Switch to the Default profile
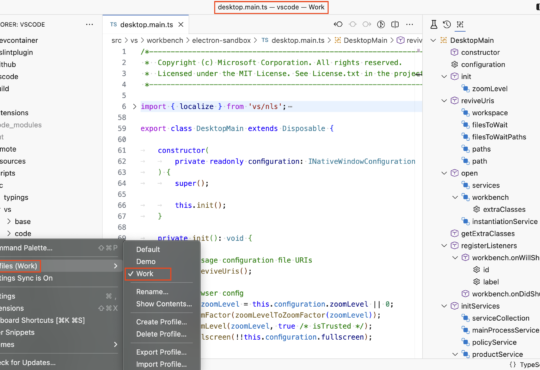This screenshot has width=540, height=370. tap(148, 249)
